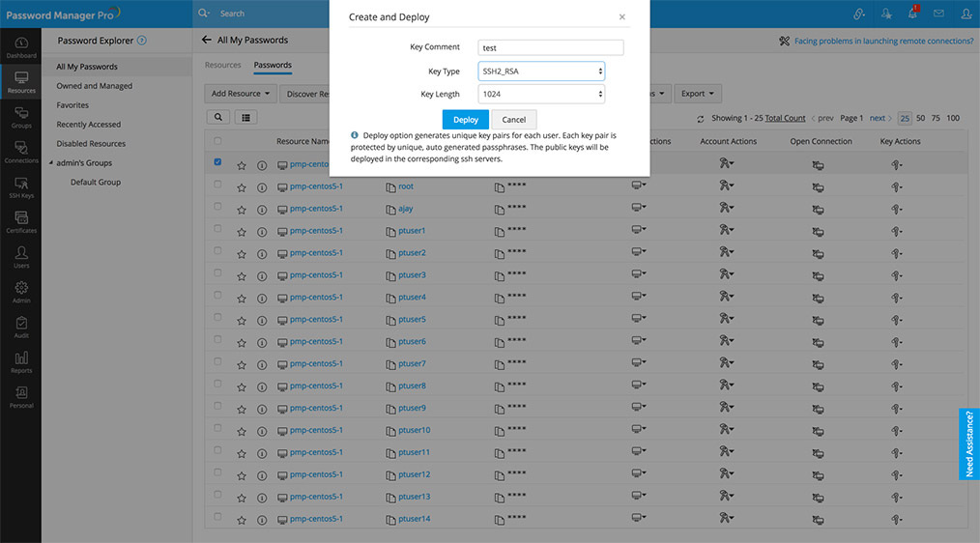The height and width of the screenshot is (543, 980).
Task: Check the ptuser1 row checkbox
Action: (217, 228)
